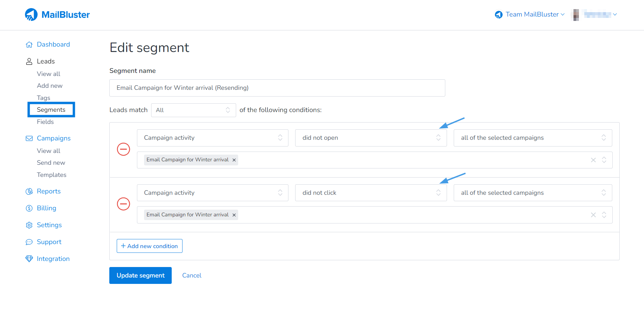This screenshot has height=319, width=644.
Task: Select Segments in the sidebar
Action: 51,109
